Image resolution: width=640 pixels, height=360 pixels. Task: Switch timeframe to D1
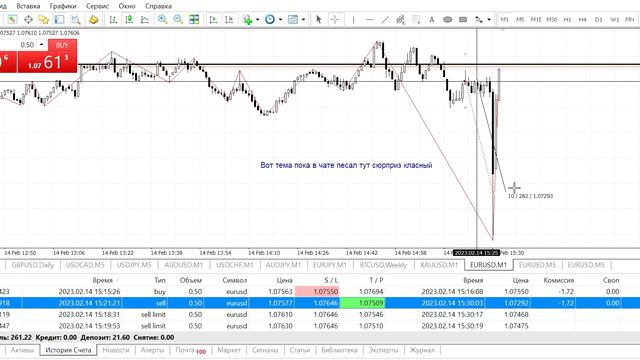(x=598, y=19)
